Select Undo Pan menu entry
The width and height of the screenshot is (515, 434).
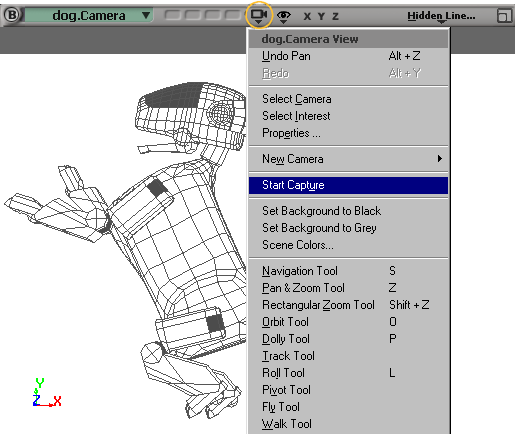(x=348, y=56)
